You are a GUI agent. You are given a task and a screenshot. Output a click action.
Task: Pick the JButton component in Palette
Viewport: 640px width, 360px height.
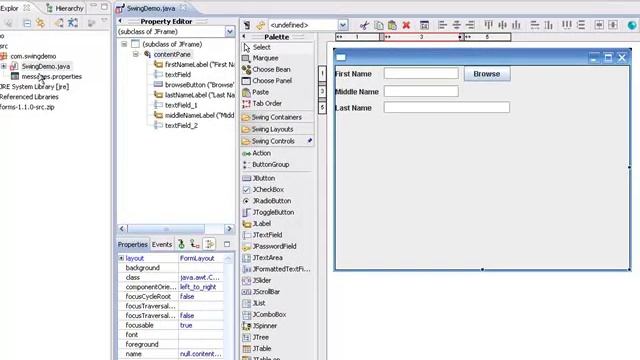pos(259,178)
